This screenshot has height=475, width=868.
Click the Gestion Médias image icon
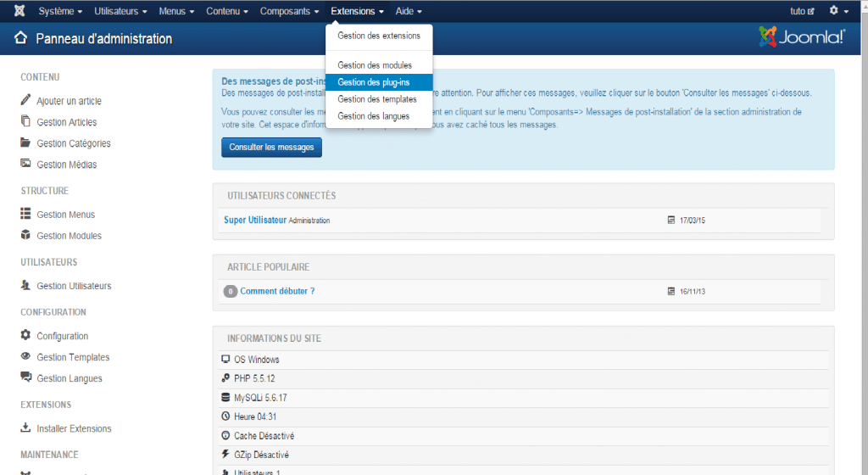pyautogui.click(x=25, y=164)
